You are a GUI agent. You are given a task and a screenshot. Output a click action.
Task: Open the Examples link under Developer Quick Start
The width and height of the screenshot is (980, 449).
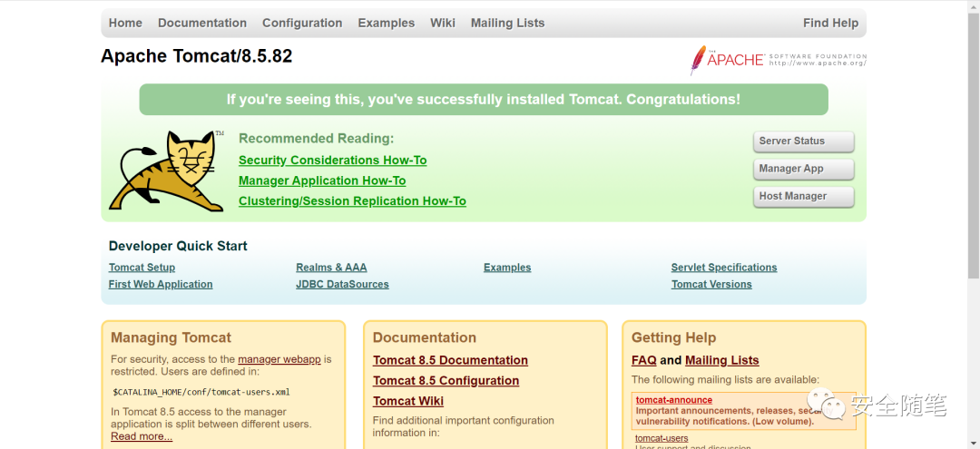pyautogui.click(x=507, y=268)
